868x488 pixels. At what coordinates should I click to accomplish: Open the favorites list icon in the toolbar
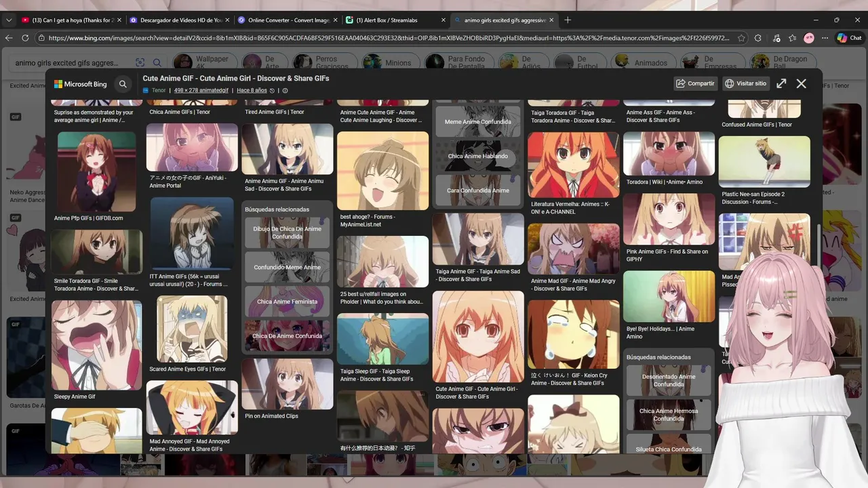tap(793, 38)
